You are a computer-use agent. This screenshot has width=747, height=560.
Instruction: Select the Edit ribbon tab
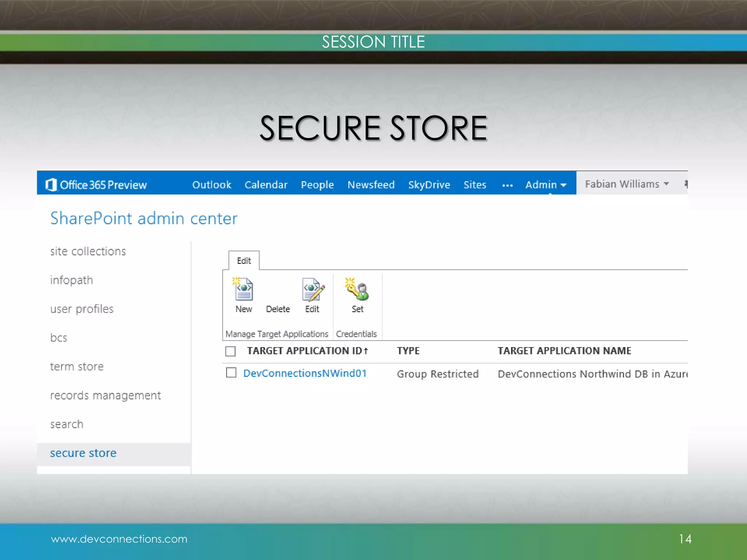244,261
